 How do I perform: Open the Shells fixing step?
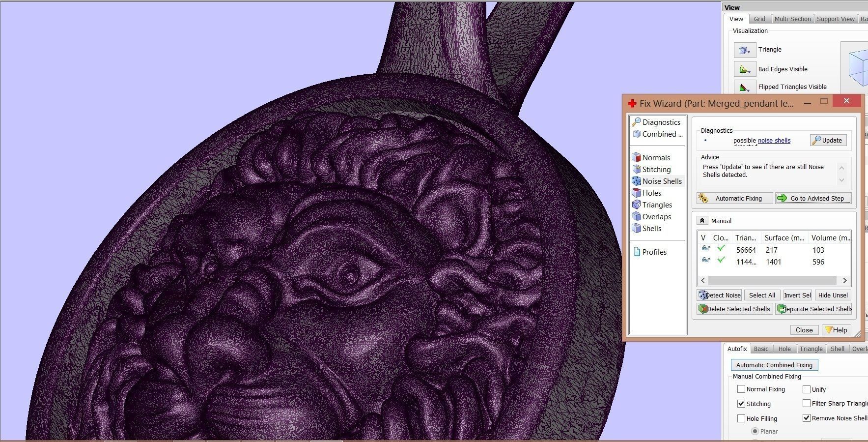pyautogui.click(x=646, y=228)
